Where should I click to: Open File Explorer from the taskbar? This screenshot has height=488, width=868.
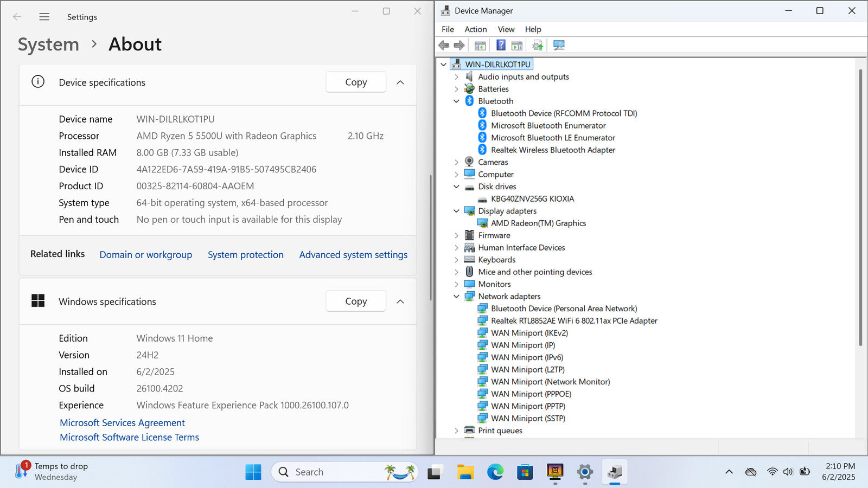coord(465,472)
